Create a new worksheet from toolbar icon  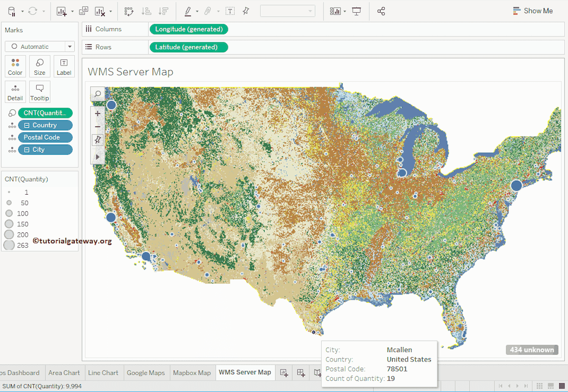63,11
